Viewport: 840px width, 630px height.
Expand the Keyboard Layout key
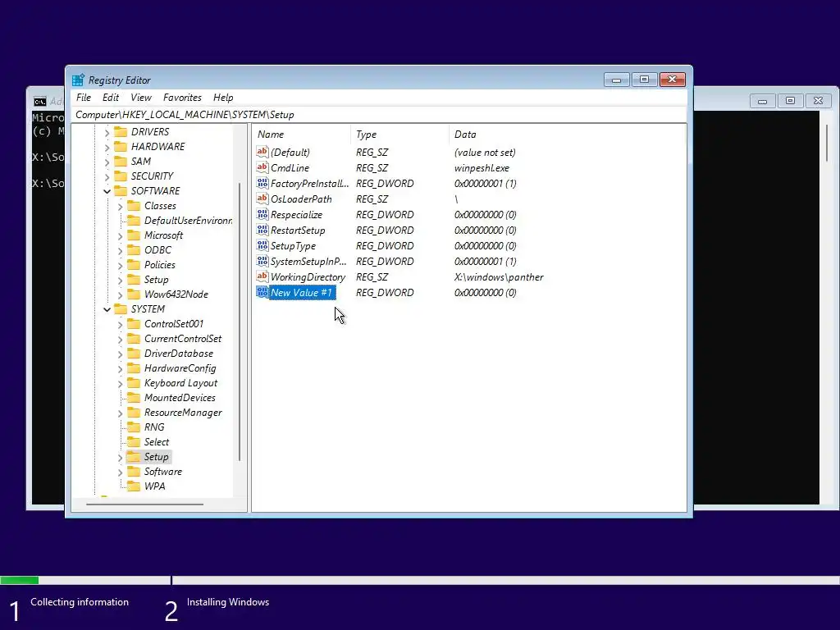(x=120, y=383)
